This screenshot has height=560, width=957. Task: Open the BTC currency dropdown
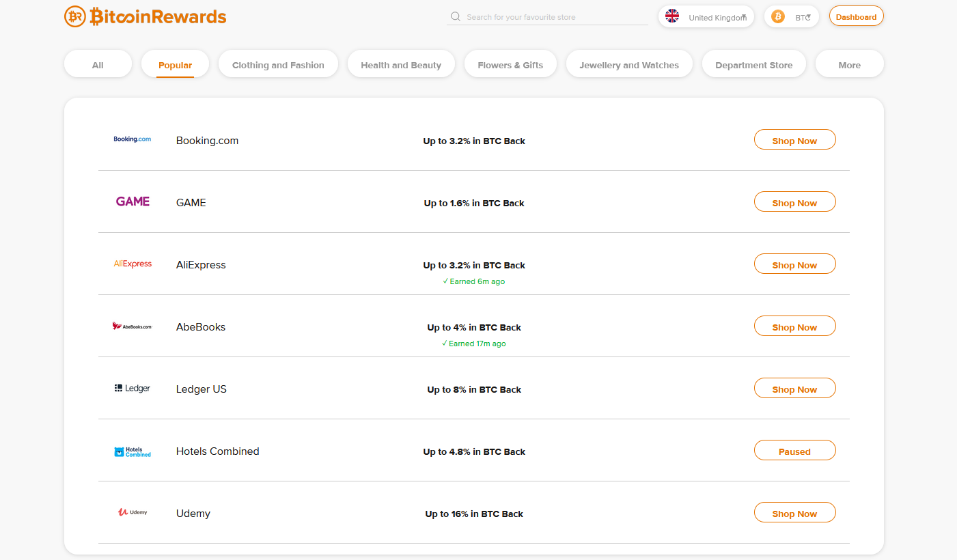tap(792, 16)
